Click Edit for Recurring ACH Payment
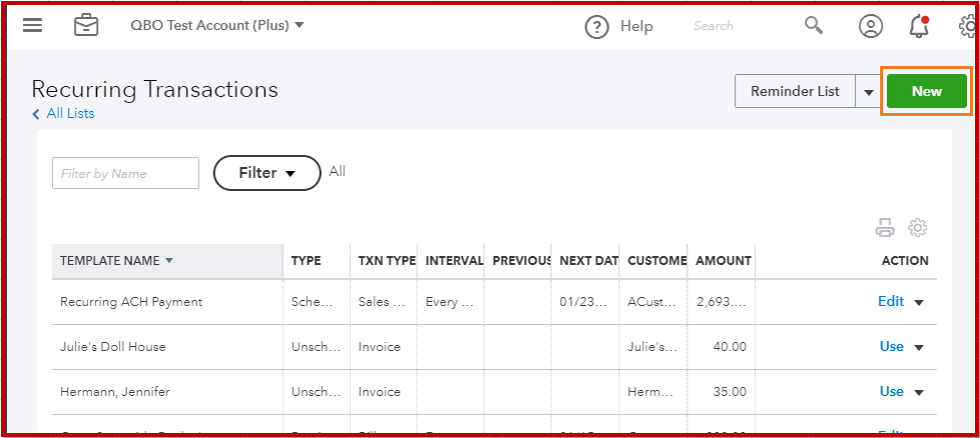This screenshot has width=980, height=438. click(890, 301)
